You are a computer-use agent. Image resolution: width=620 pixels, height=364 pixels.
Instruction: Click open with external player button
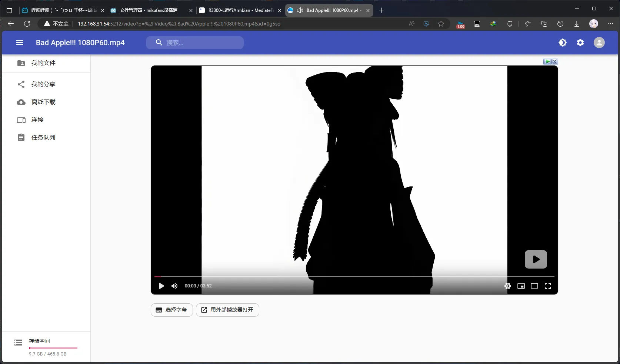tap(227, 310)
